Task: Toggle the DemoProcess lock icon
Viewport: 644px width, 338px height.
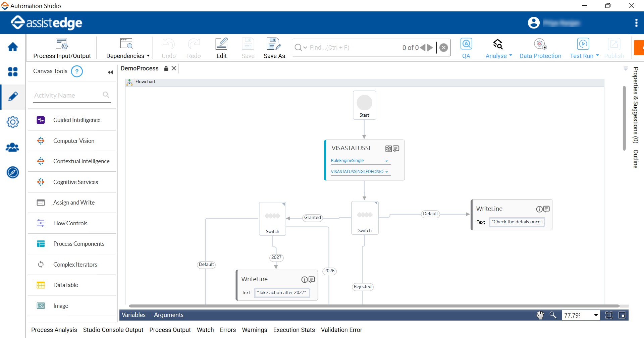Action: pos(166,68)
